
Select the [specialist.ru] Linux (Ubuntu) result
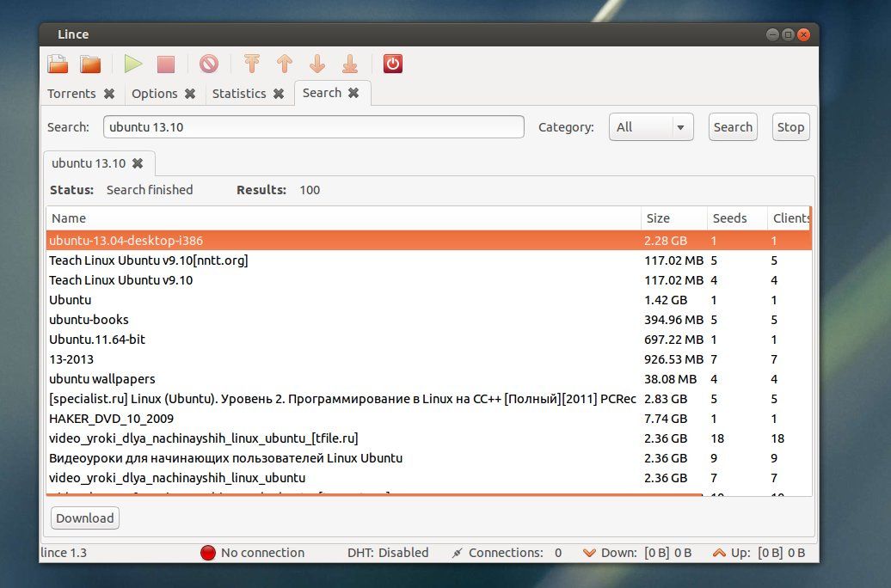[x=428, y=399]
